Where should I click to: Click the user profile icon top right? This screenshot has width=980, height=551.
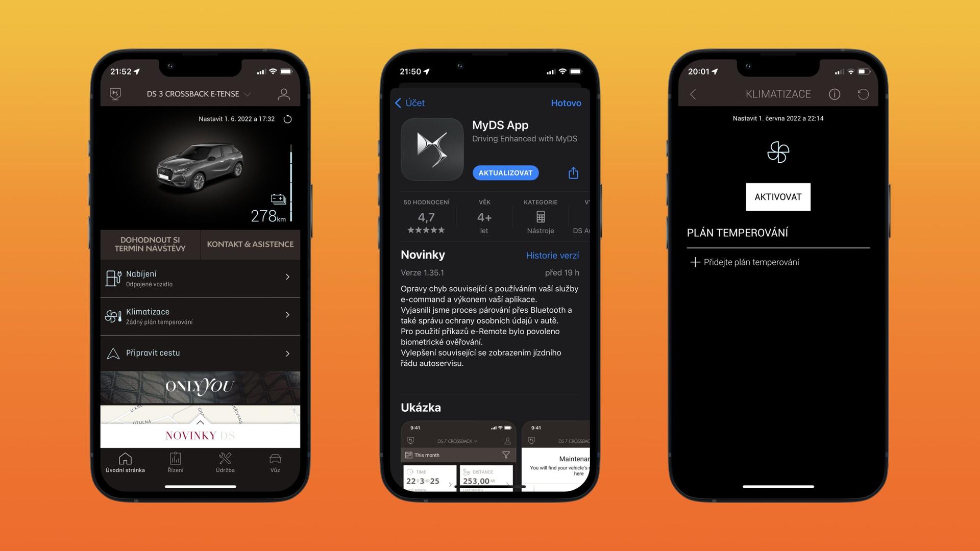click(x=283, y=94)
